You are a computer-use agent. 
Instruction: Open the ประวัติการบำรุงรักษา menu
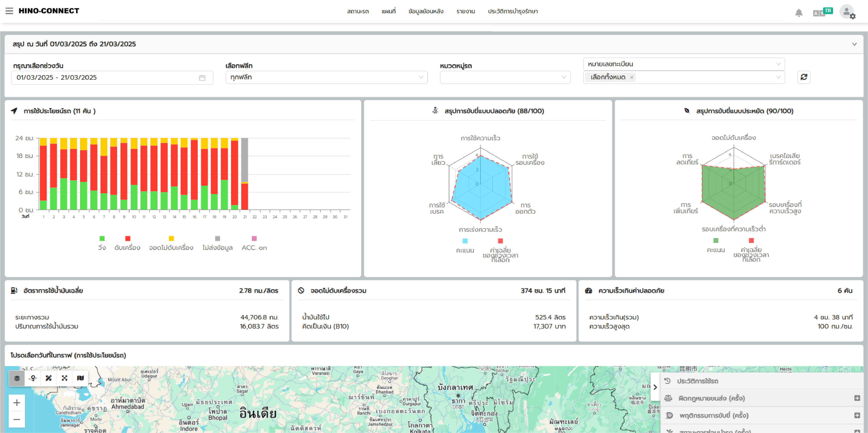[x=513, y=12]
